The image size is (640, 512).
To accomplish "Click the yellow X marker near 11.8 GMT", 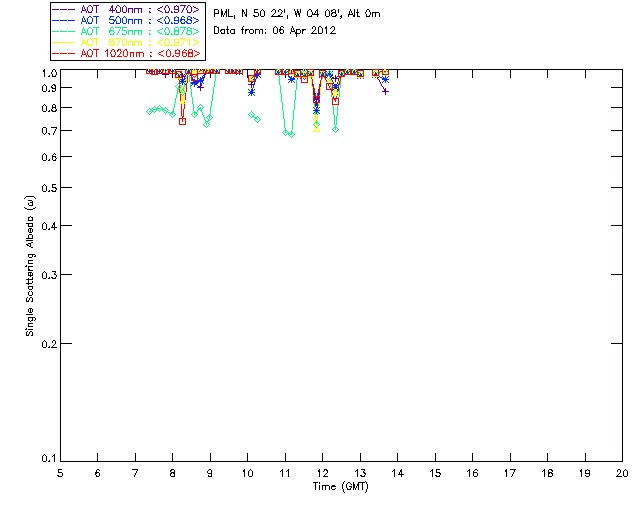I will click(x=317, y=127).
